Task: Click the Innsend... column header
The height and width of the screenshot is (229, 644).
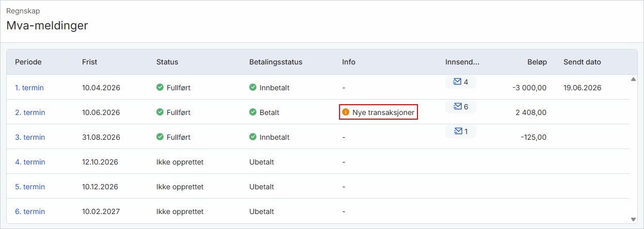Action: (x=462, y=62)
